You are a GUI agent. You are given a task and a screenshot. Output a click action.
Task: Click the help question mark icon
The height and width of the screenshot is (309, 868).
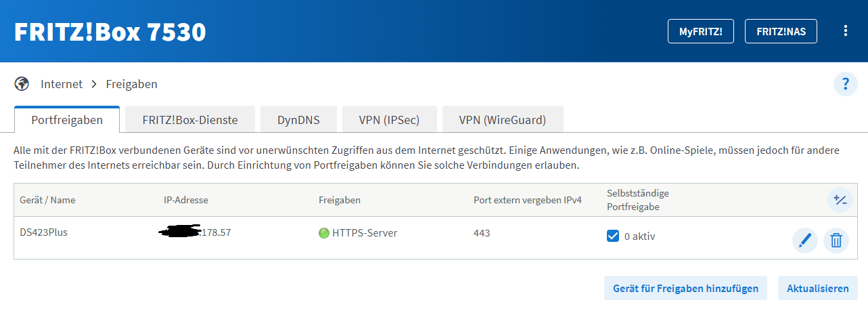pyautogui.click(x=845, y=84)
